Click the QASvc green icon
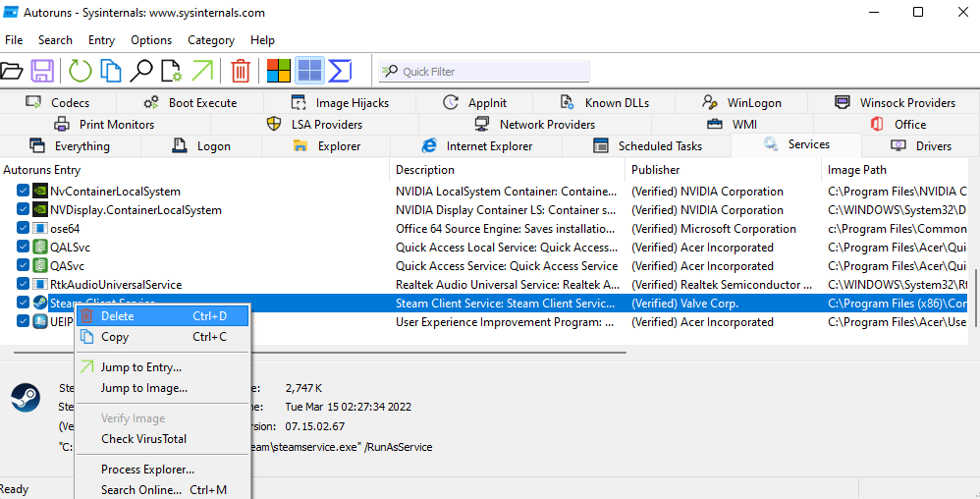The height and width of the screenshot is (499, 980). point(40,266)
